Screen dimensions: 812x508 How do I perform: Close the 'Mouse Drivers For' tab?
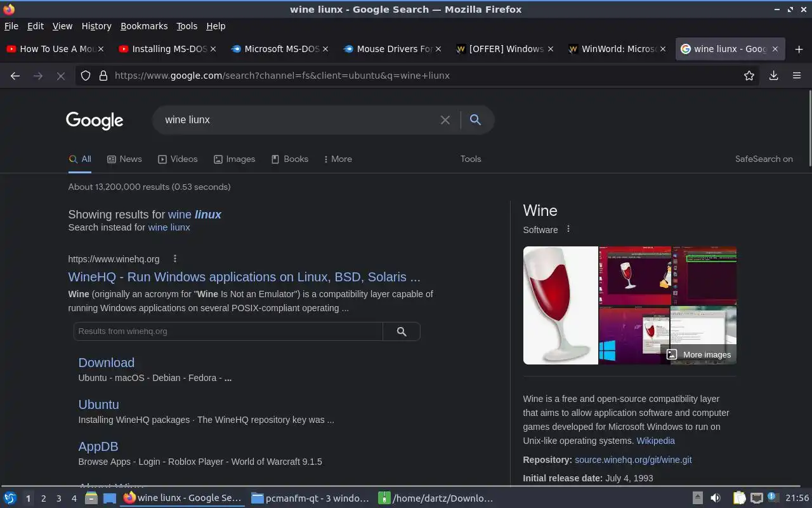pyautogui.click(x=438, y=49)
